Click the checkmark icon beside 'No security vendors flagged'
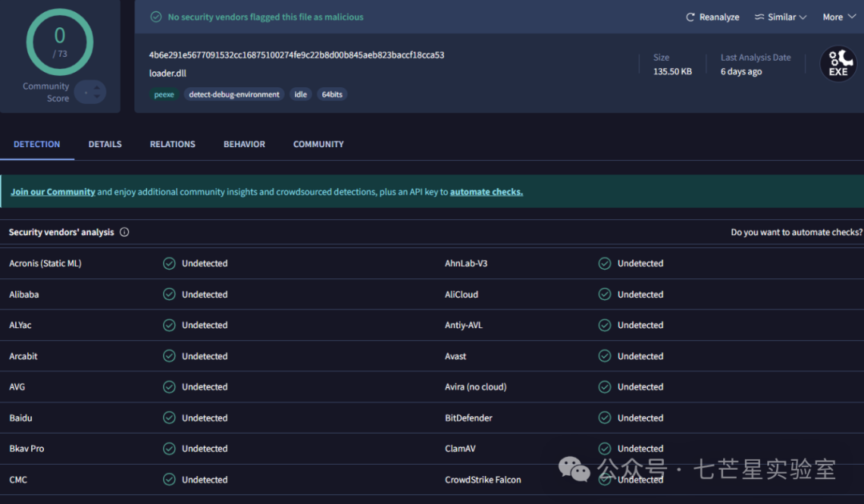 pyautogui.click(x=156, y=17)
